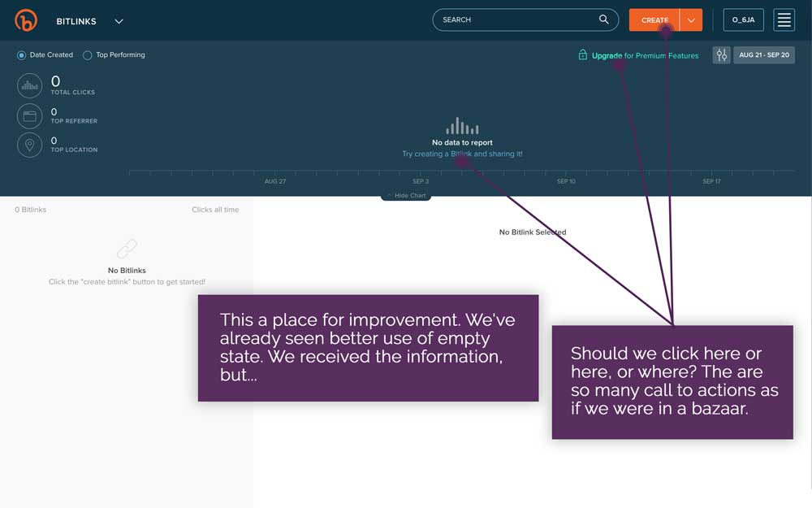
Task: Click the No Bitlinks heading text
Action: click(127, 271)
